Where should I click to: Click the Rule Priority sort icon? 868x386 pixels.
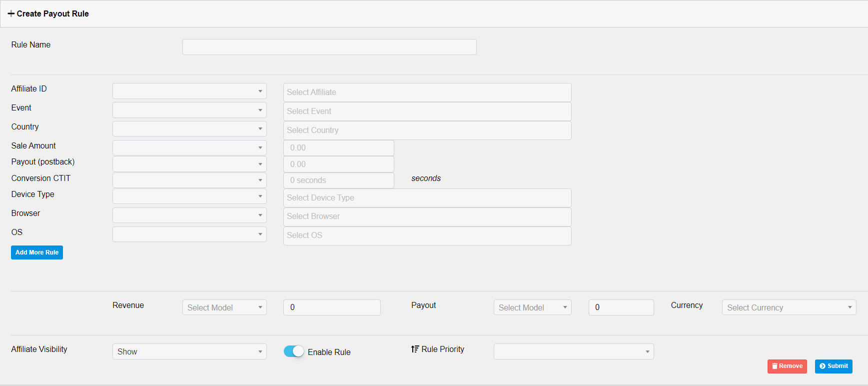(415, 349)
